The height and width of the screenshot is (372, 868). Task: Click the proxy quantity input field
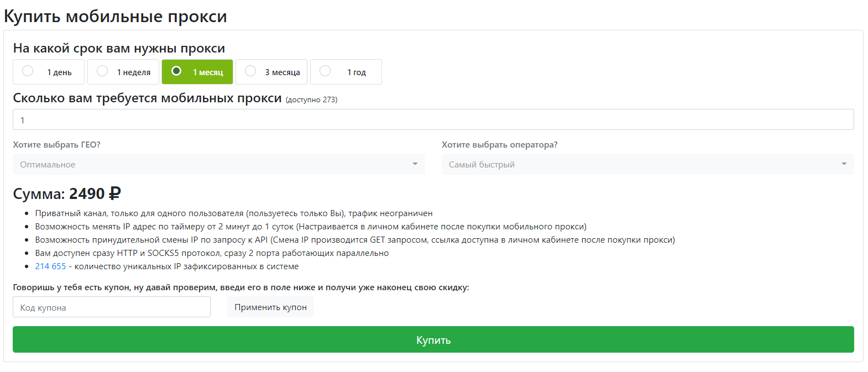[x=433, y=119]
